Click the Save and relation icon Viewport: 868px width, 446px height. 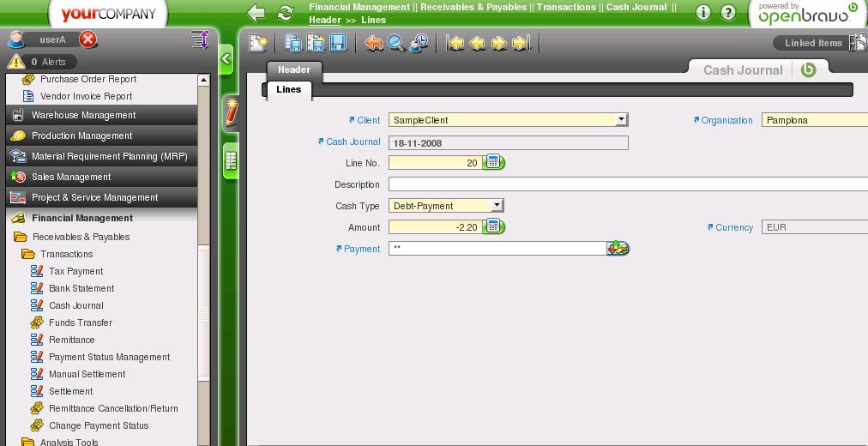(x=293, y=43)
